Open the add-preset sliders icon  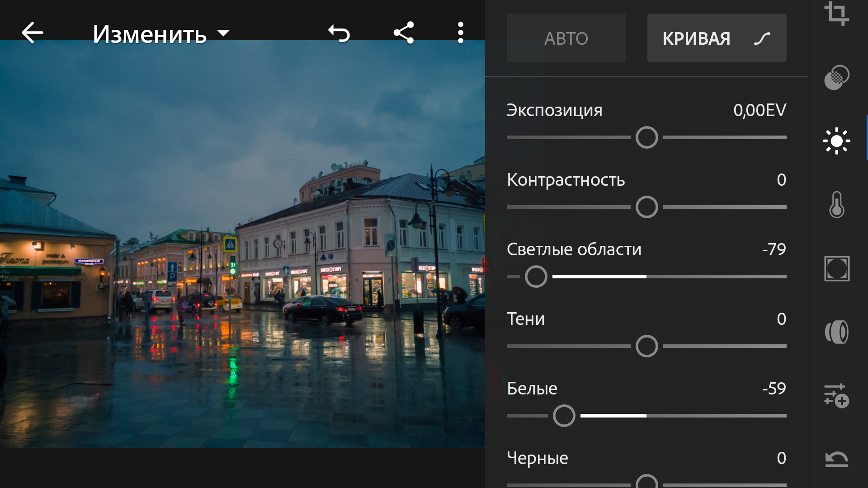(836, 396)
